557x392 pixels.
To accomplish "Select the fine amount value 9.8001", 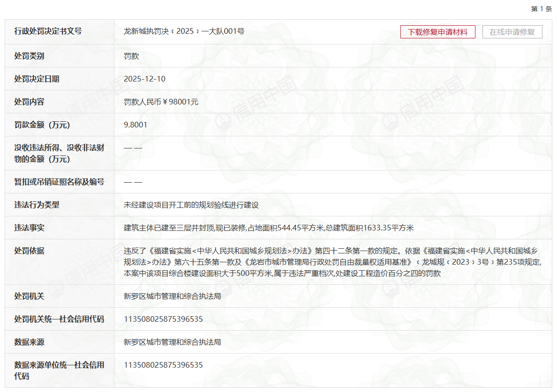I will (x=135, y=125).
